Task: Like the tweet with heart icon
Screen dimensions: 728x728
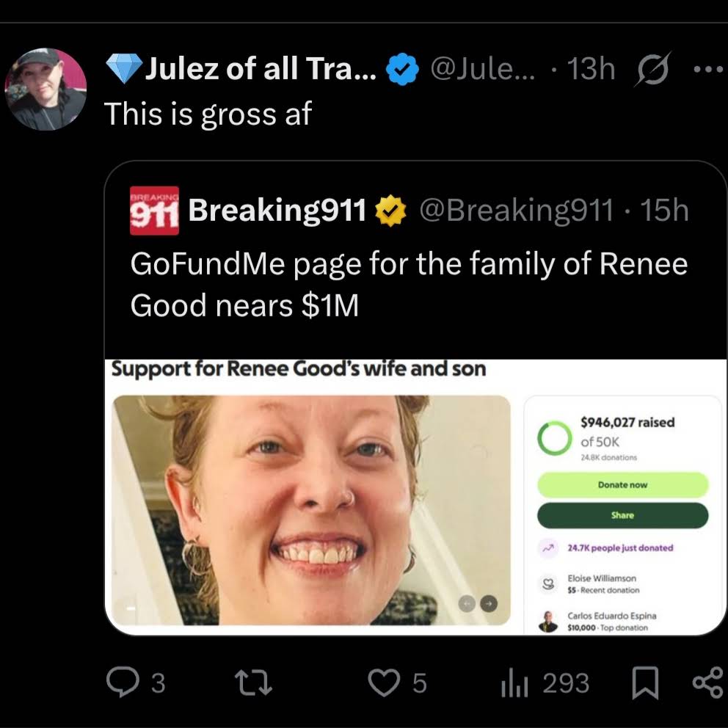Action: coord(384,682)
